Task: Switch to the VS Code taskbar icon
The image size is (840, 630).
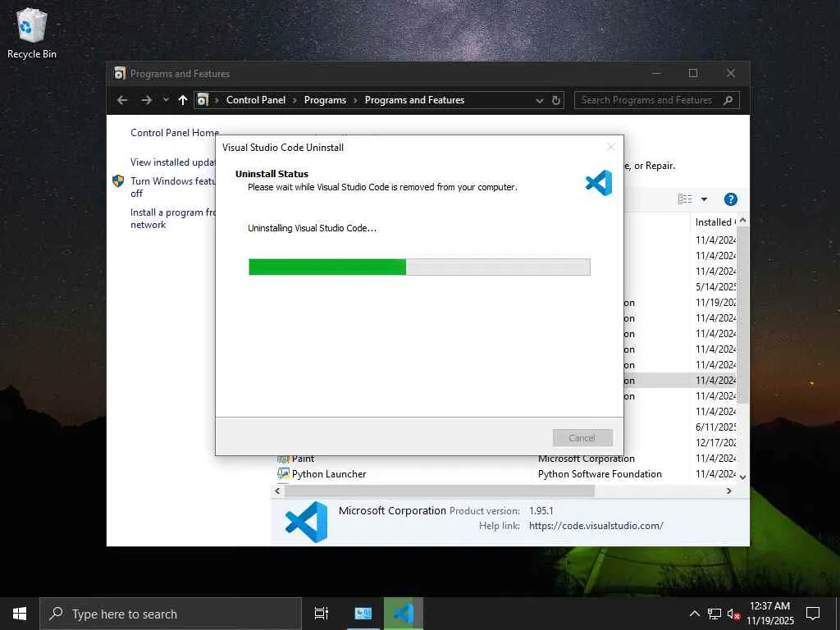Action: click(404, 614)
